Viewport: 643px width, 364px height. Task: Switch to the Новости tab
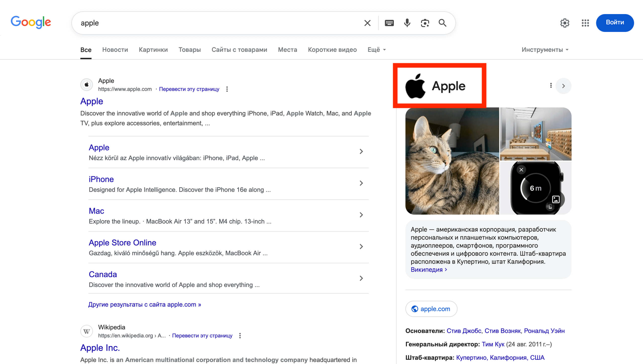pyautogui.click(x=115, y=50)
